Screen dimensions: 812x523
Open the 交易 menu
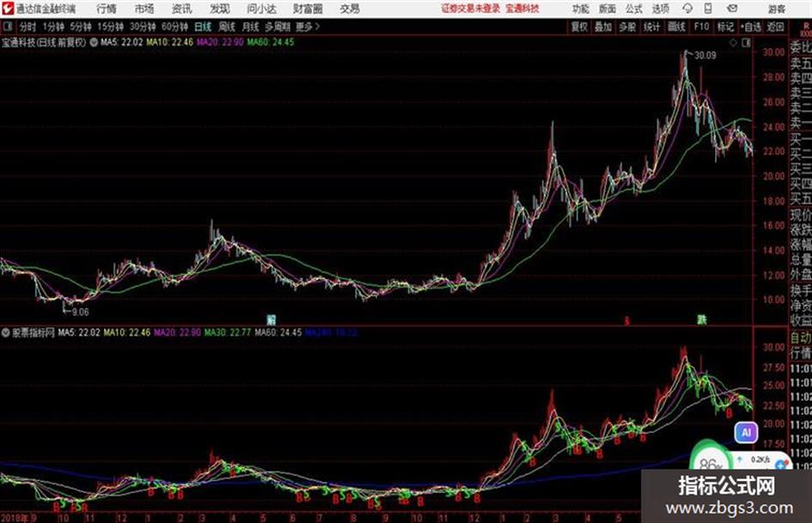click(350, 9)
